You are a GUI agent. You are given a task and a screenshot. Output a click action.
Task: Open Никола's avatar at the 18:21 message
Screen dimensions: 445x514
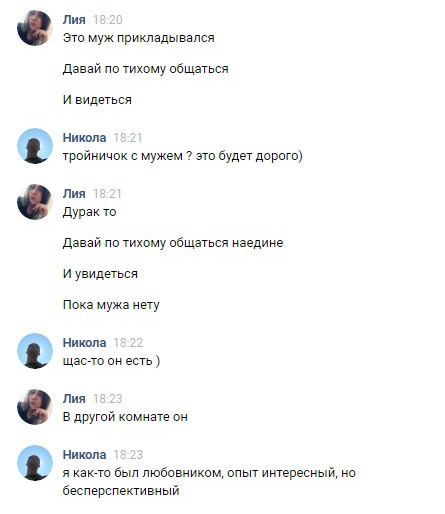pyautogui.click(x=35, y=146)
